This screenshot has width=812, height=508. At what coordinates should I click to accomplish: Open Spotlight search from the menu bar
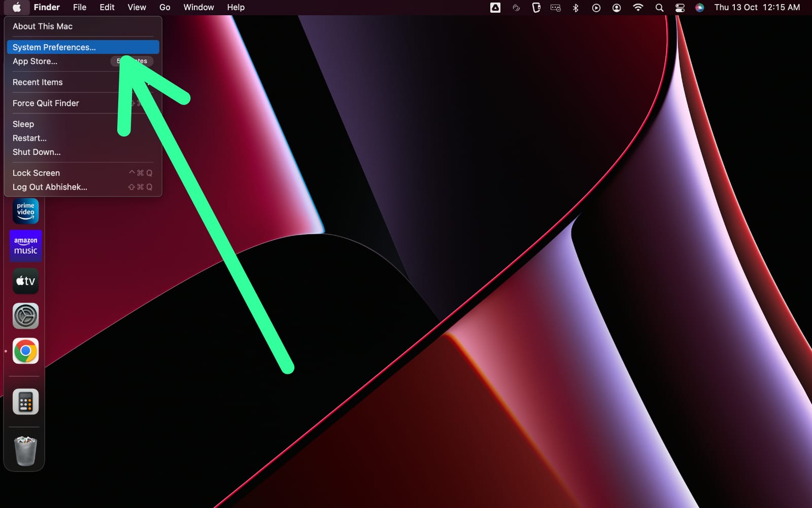coord(659,8)
